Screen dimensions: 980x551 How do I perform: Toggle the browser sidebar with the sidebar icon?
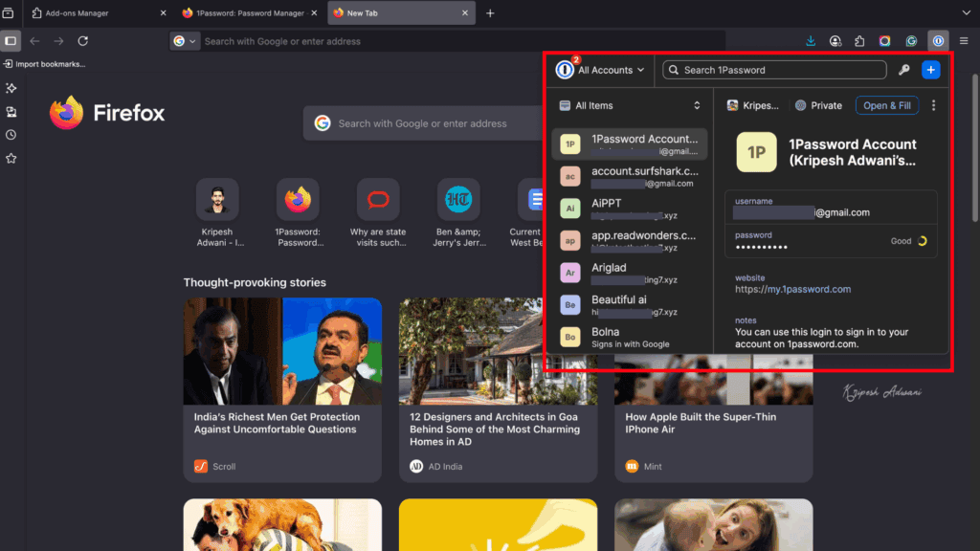point(11,40)
